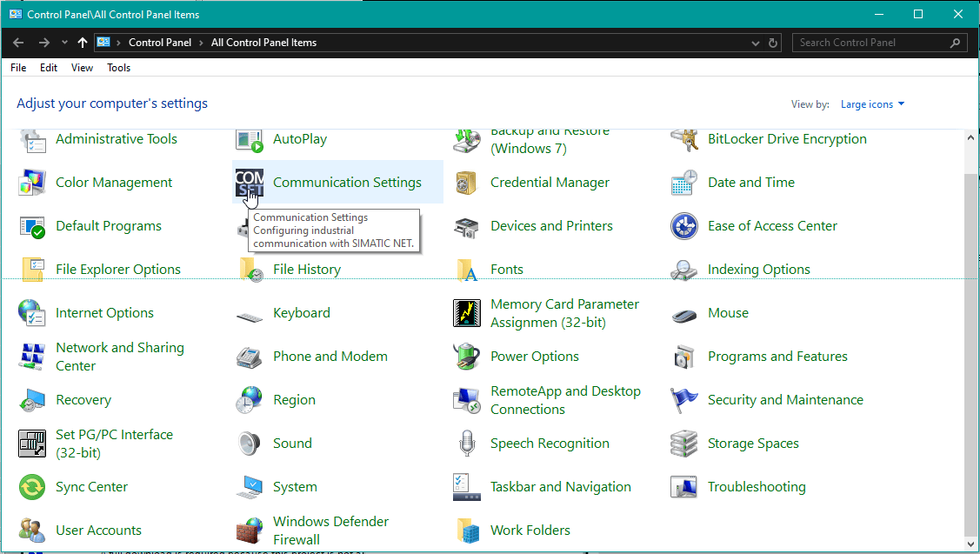Open the Phone and Modem icon
Viewport: 980px width, 554px height.
(x=250, y=357)
